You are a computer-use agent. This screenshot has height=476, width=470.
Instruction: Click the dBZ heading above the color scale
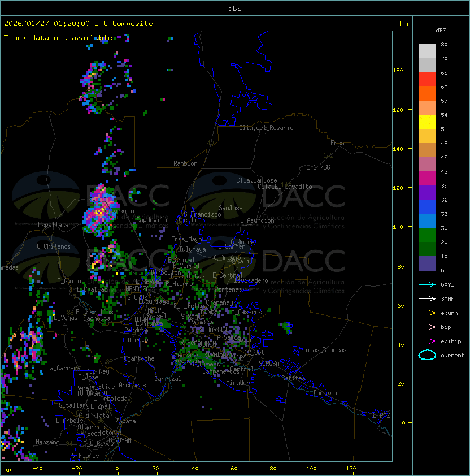(441, 31)
